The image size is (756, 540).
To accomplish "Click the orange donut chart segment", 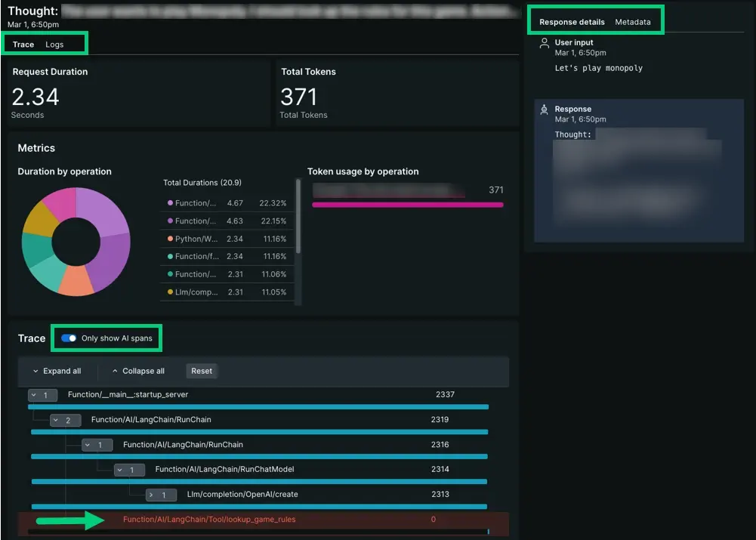I will point(76,281).
